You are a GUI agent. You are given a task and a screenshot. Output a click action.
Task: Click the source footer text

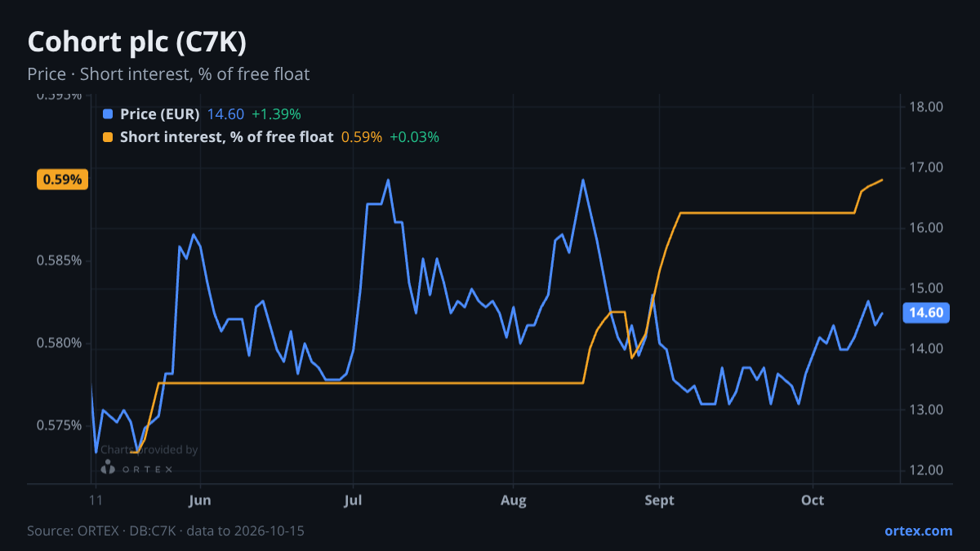tap(166, 531)
